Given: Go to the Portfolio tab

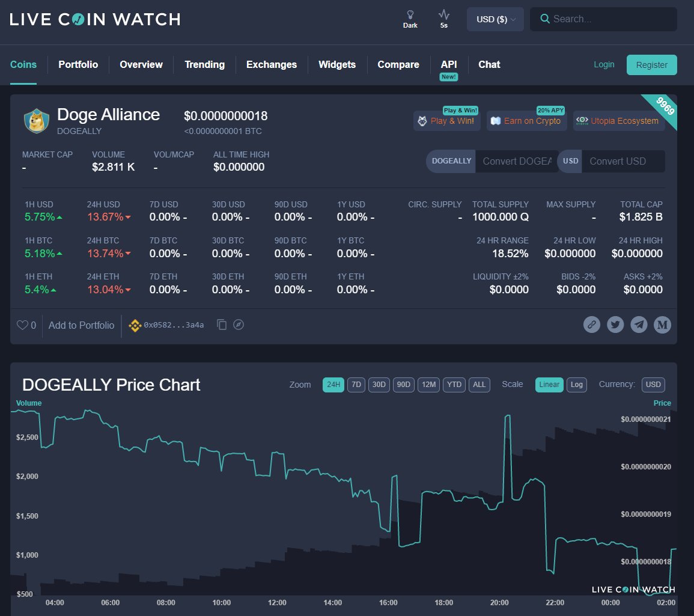Looking at the screenshot, I should click(78, 65).
